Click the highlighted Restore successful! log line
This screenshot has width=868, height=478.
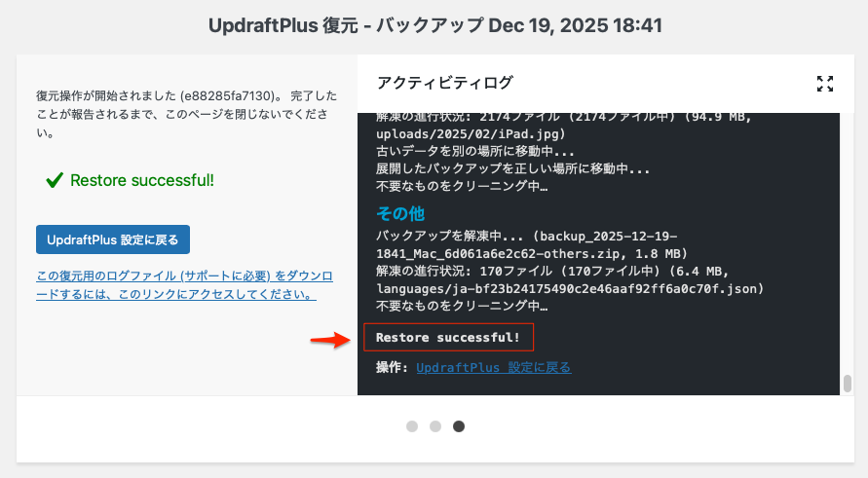(448, 338)
